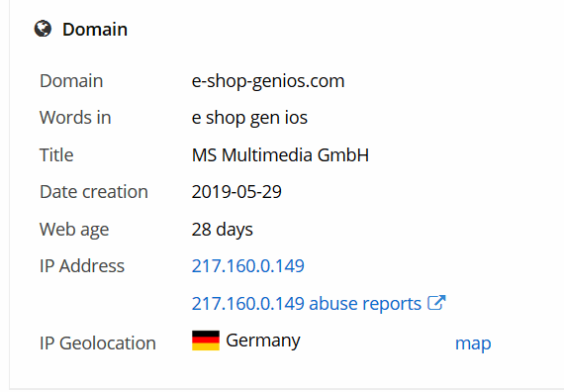Click the MS Multimedia GmbH title text

280,155
